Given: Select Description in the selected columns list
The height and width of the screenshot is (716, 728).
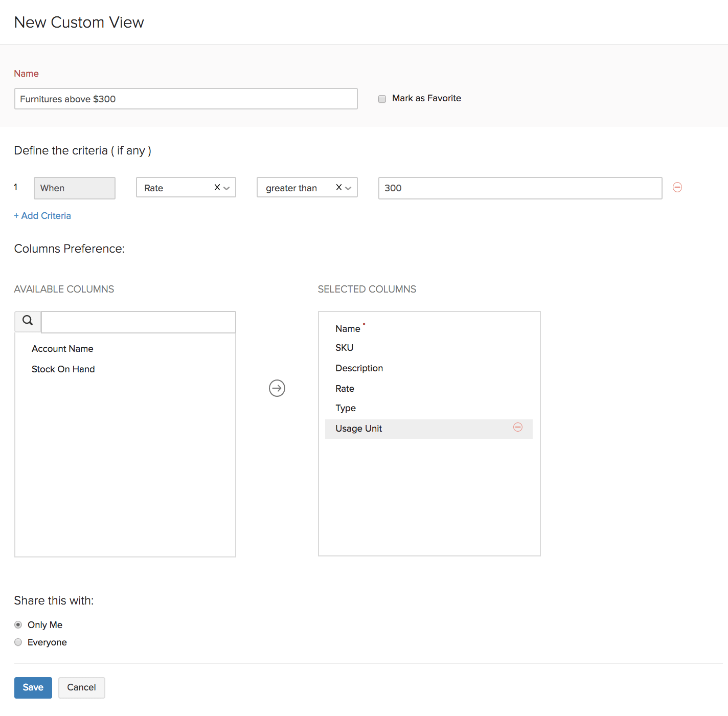Looking at the screenshot, I should tap(359, 368).
